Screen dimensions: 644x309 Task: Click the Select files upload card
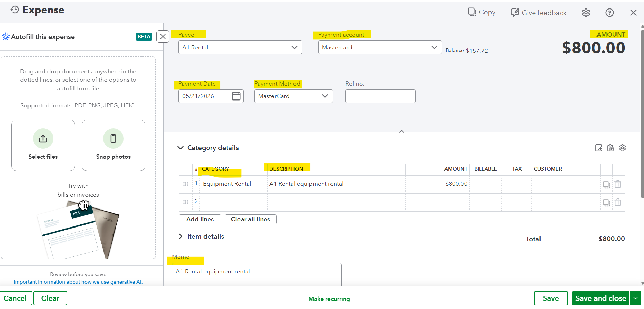click(x=43, y=145)
